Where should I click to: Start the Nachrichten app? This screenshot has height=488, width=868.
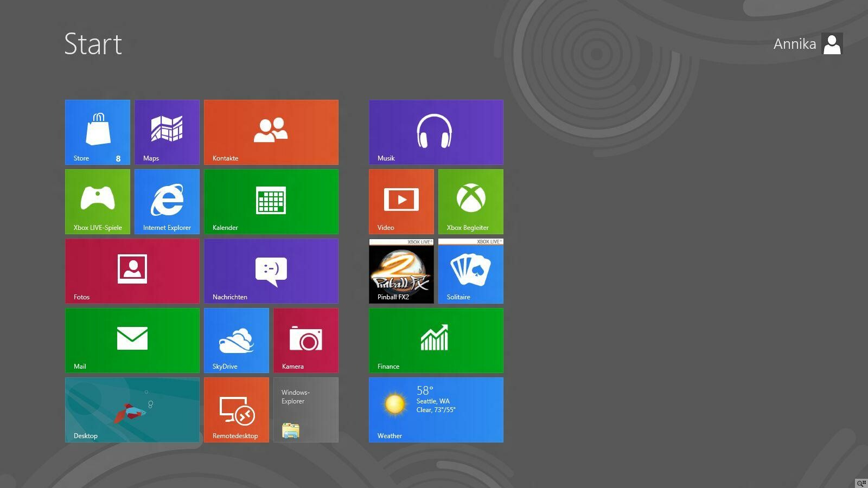point(271,271)
